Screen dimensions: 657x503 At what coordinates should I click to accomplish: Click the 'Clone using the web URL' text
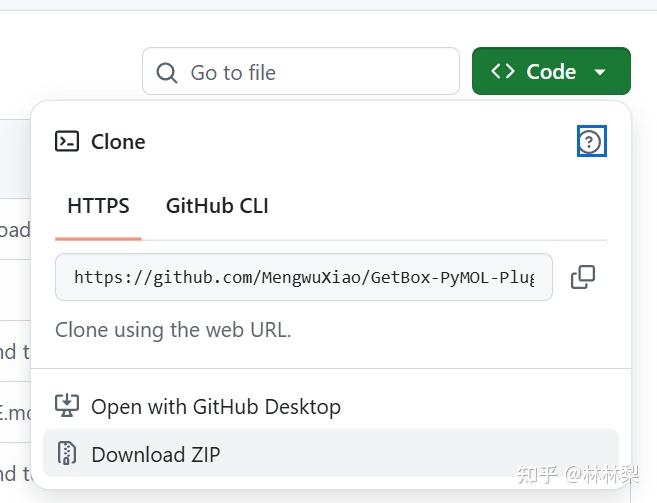173,330
